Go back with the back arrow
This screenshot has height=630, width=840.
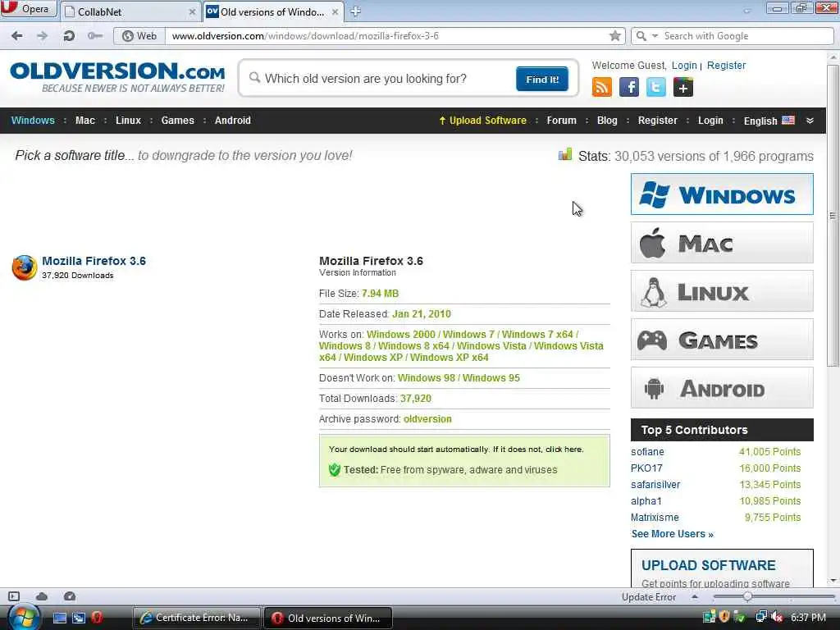[17, 36]
